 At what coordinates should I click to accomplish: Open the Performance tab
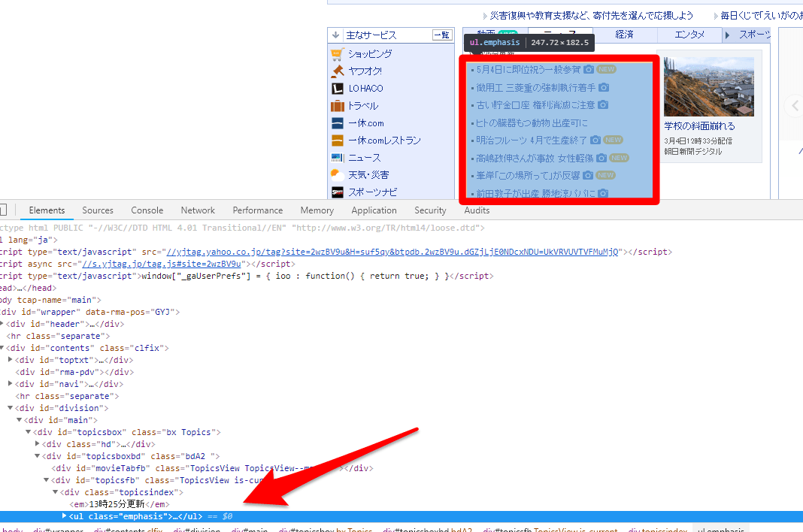pos(258,210)
